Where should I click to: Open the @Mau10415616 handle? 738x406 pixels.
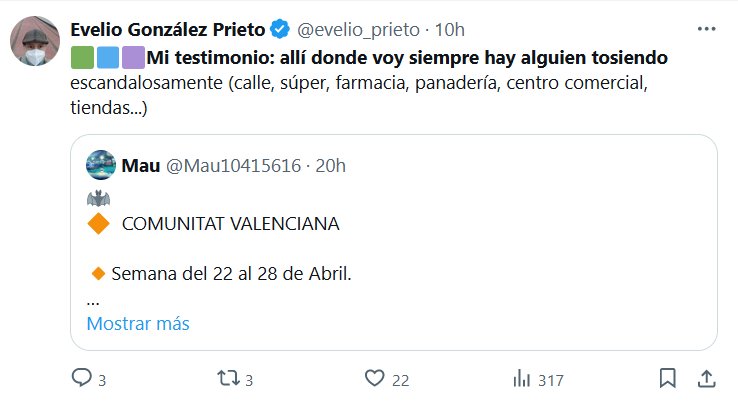(x=231, y=165)
